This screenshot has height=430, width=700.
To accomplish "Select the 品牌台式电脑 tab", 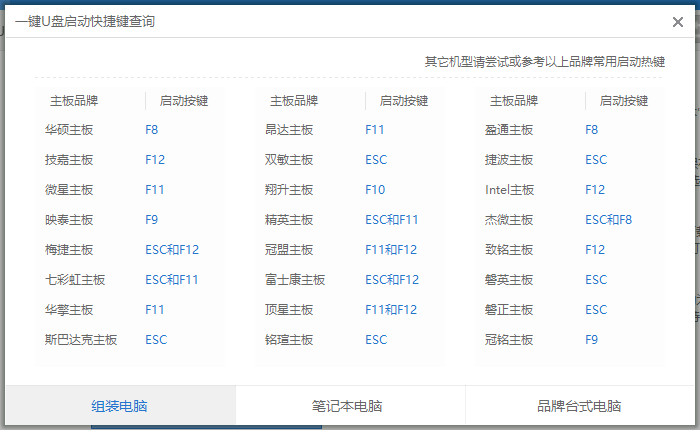I will tap(579, 407).
